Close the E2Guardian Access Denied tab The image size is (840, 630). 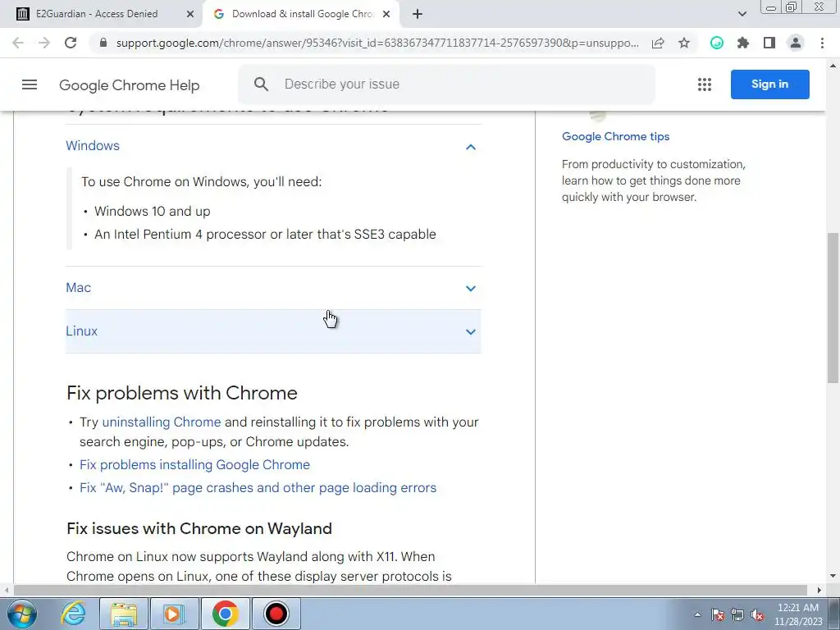click(x=190, y=14)
